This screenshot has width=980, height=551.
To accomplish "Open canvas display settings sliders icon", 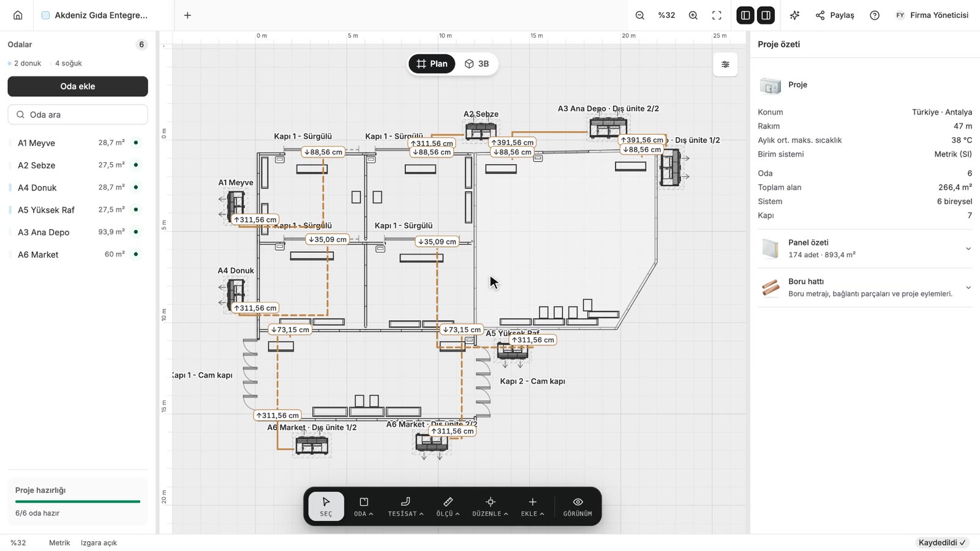I will coord(725,64).
